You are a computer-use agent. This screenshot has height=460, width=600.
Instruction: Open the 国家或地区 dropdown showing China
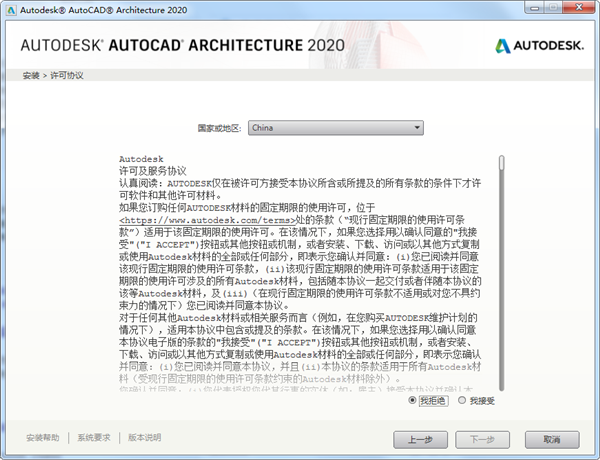pos(335,128)
